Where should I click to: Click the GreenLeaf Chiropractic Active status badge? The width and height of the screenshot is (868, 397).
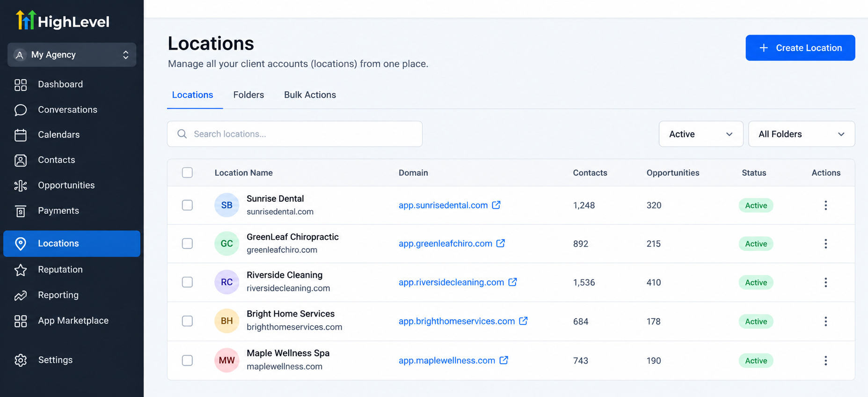(756, 244)
